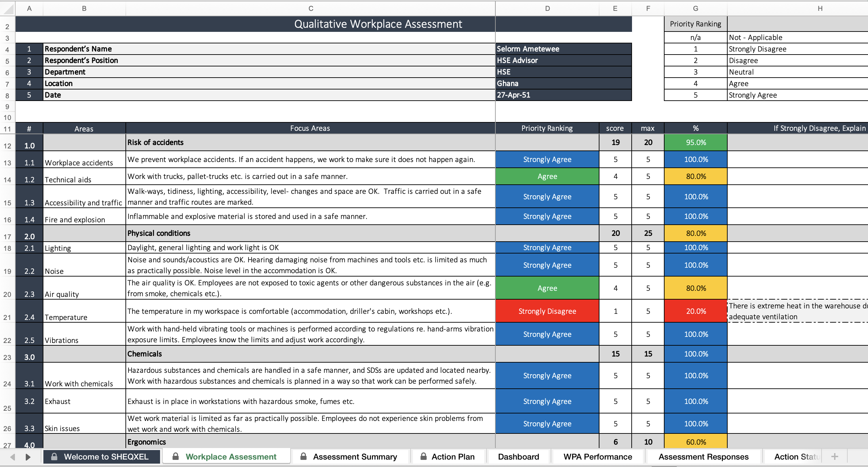
Task: Open ranking dropdown for Workplace accidents
Action: coord(547,159)
